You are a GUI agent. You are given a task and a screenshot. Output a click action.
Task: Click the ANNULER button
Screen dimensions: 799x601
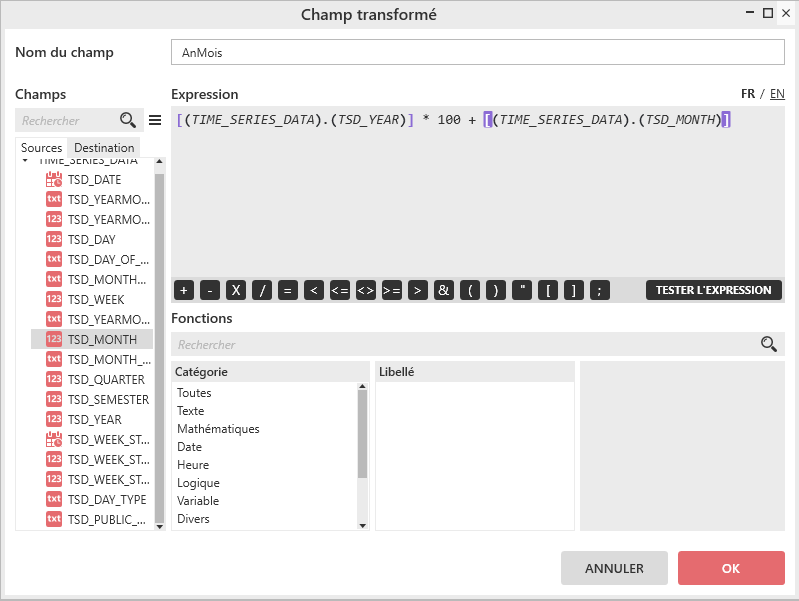(x=614, y=568)
